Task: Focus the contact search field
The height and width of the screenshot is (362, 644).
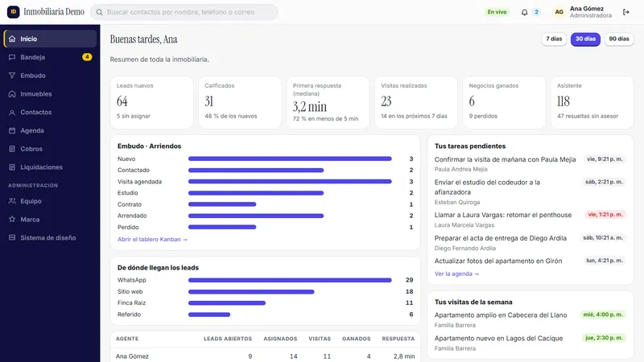Action: pyautogui.click(x=184, y=12)
